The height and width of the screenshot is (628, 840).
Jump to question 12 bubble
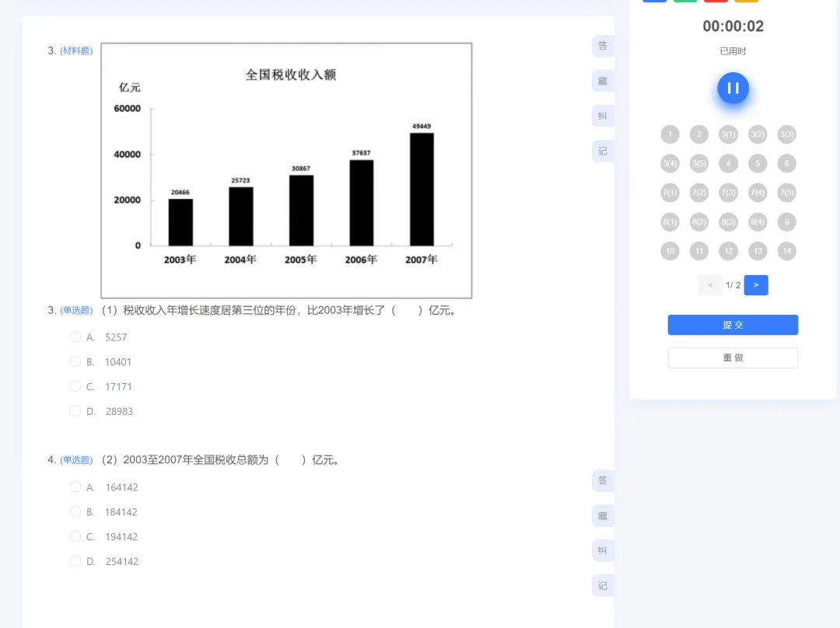728,251
